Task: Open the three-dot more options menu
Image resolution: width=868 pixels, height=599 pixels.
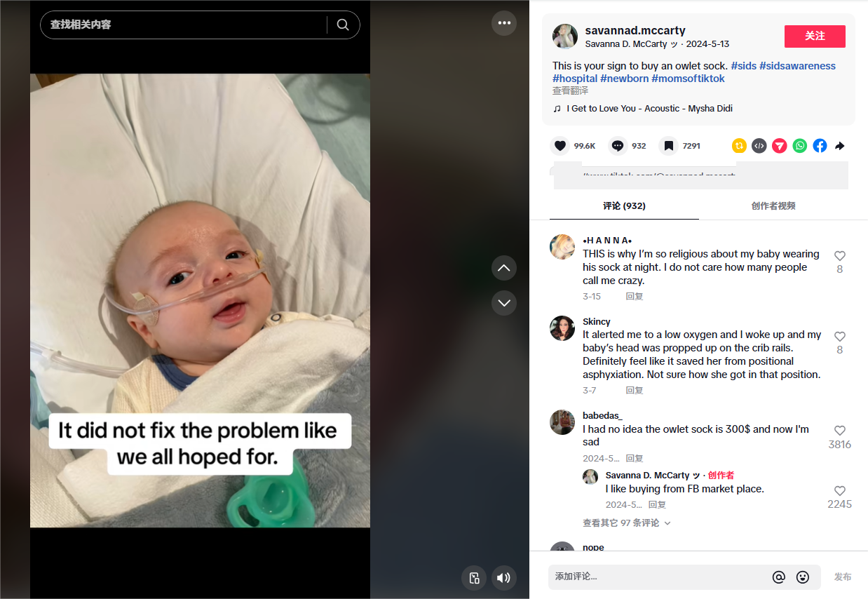Action: (x=503, y=23)
